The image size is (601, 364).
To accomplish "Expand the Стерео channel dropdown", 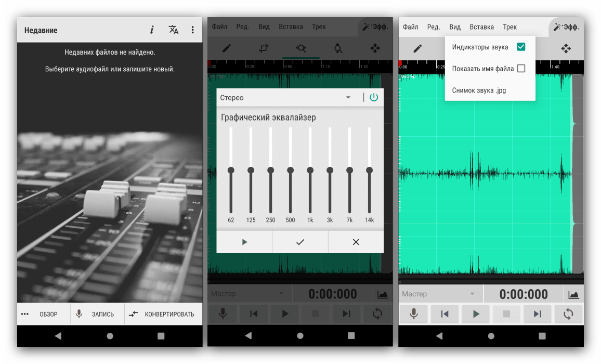I will (348, 98).
